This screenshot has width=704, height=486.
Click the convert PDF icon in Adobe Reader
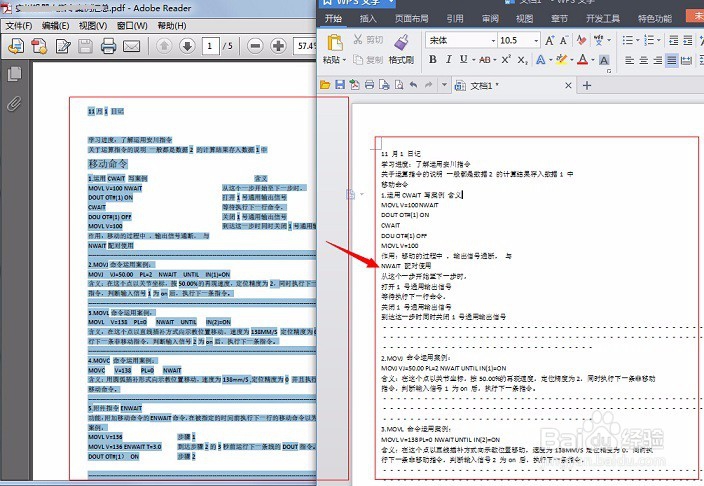(x=40, y=46)
